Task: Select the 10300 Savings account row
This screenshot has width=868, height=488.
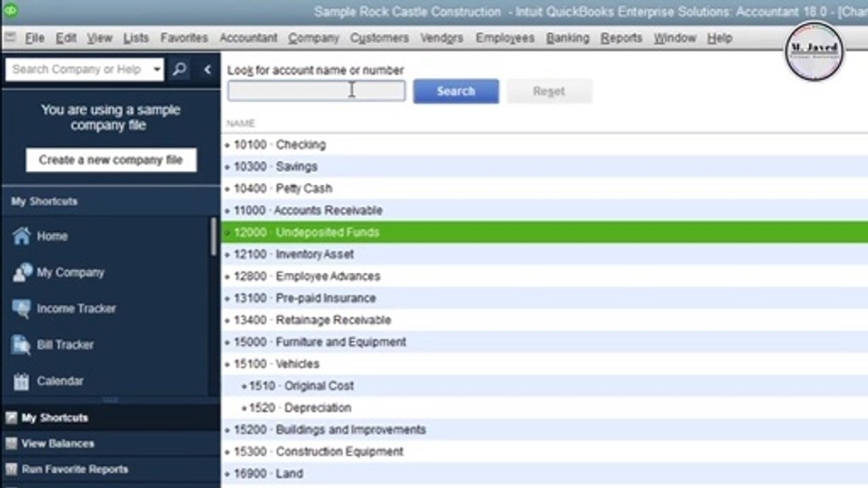Action: click(x=544, y=167)
